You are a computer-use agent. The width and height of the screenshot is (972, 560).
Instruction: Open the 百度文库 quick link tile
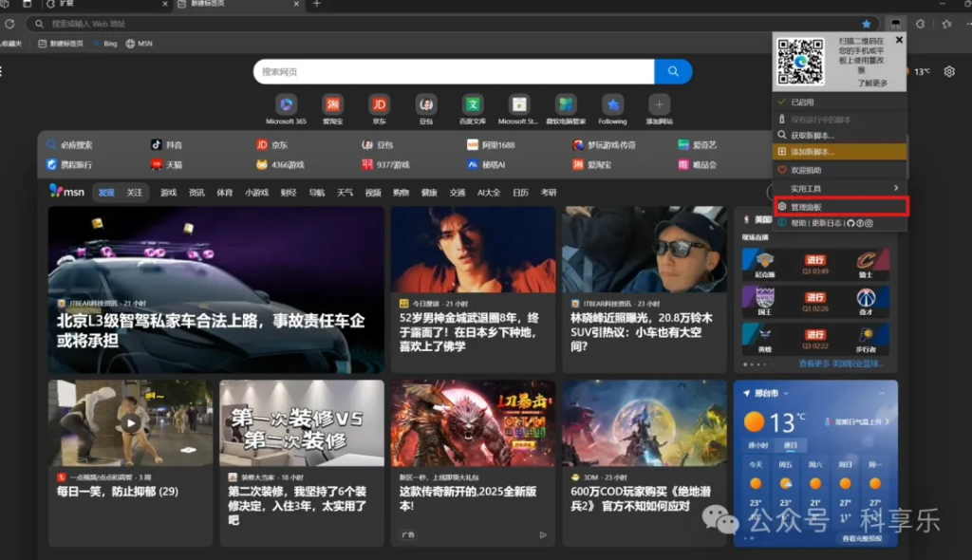(473, 110)
